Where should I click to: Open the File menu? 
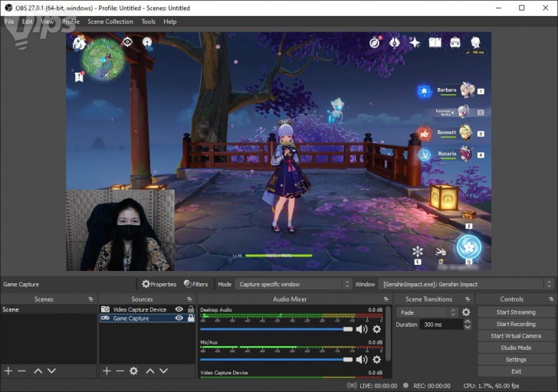pos(9,21)
